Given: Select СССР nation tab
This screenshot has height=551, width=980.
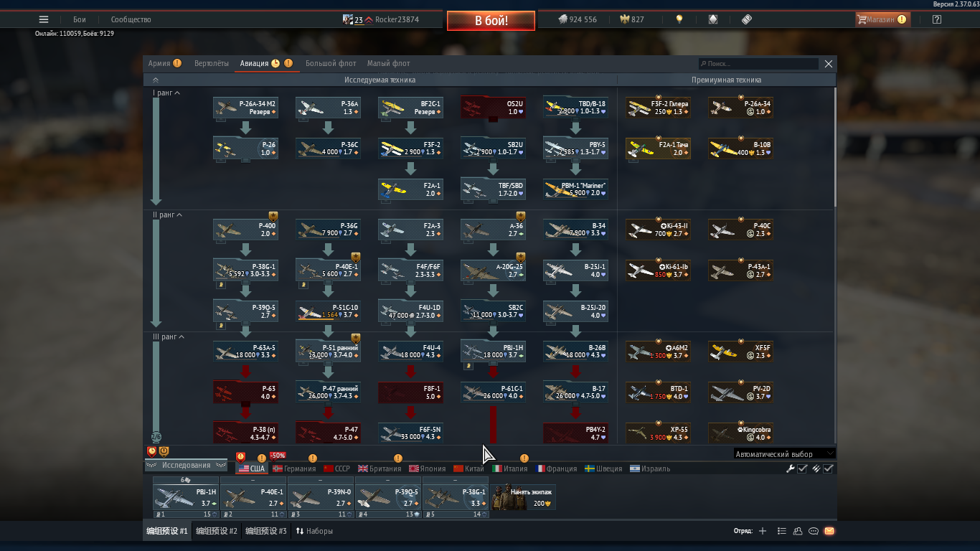Looking at the screenshot, I should click(x=337, y=468).
